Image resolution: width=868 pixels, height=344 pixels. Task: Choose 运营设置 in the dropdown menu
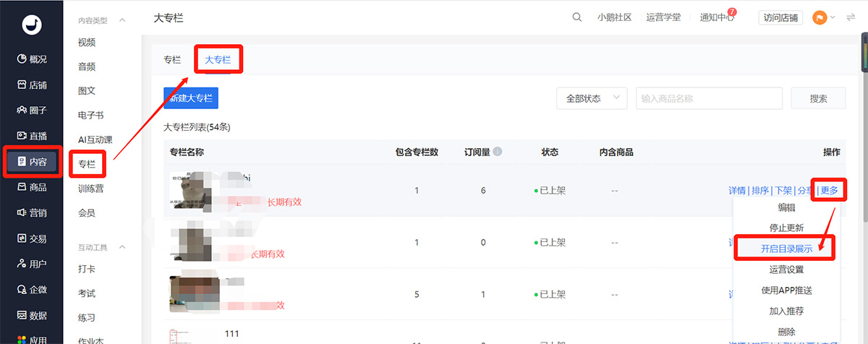point(786,270)
